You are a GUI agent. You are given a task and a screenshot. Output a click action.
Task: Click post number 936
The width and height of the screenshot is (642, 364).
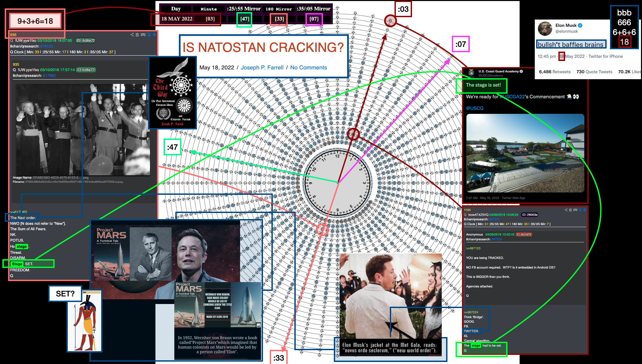(x=13, y=35)
